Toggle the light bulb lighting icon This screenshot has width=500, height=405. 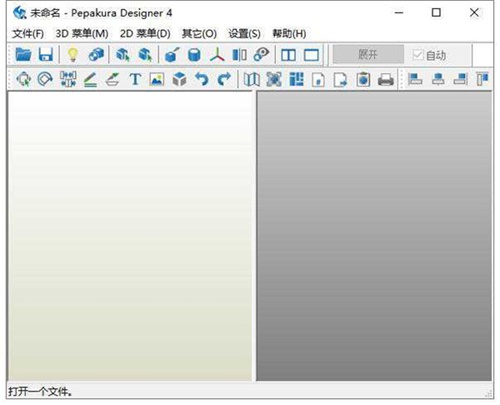pyautogui.click(x=73, y=54)
